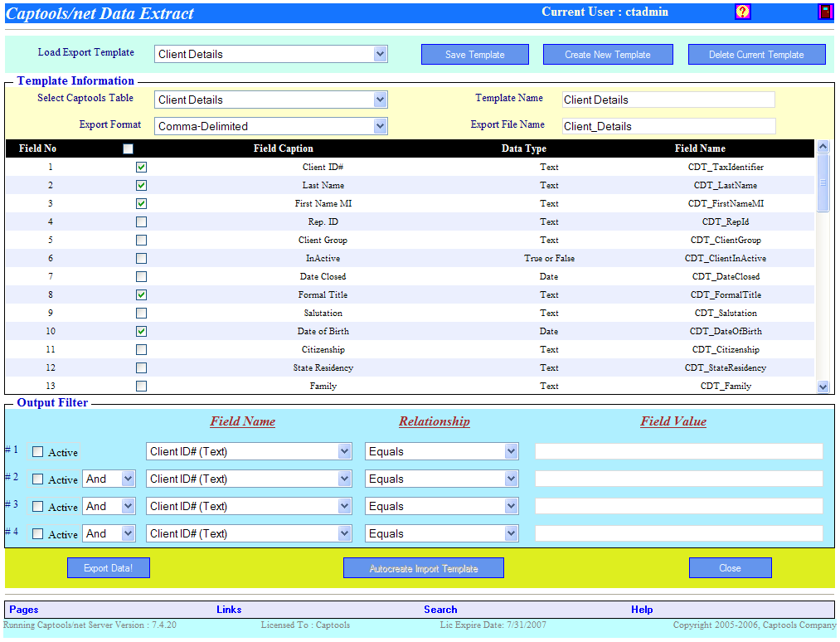This screenshot has width=840, height=642.
Task: Activate output filter #1
Action: (36, 452)
